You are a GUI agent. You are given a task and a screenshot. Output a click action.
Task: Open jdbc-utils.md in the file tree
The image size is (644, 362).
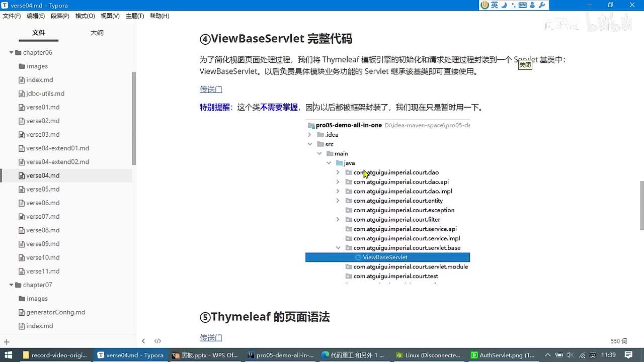pos(45,94)
